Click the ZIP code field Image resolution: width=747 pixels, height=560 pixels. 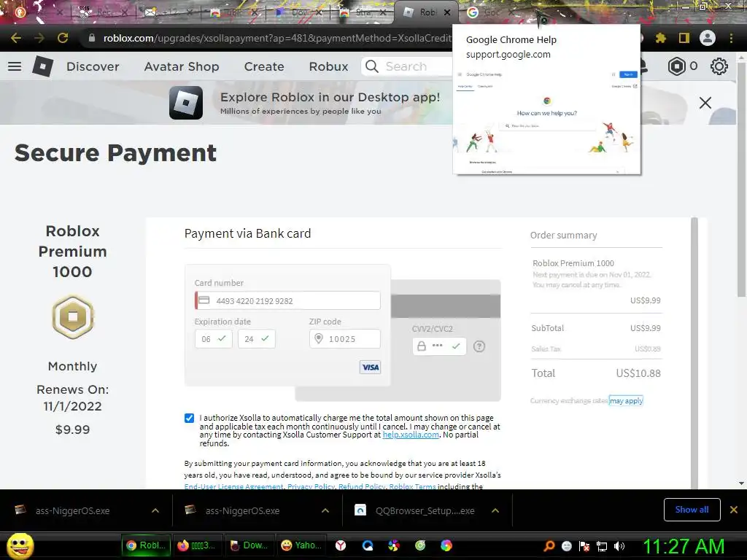345,339
